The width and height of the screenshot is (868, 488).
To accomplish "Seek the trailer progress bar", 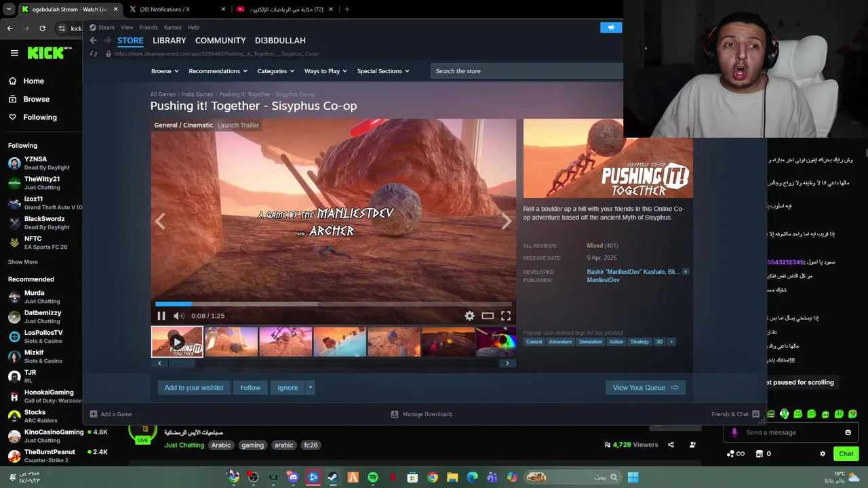I will (333, 304).
